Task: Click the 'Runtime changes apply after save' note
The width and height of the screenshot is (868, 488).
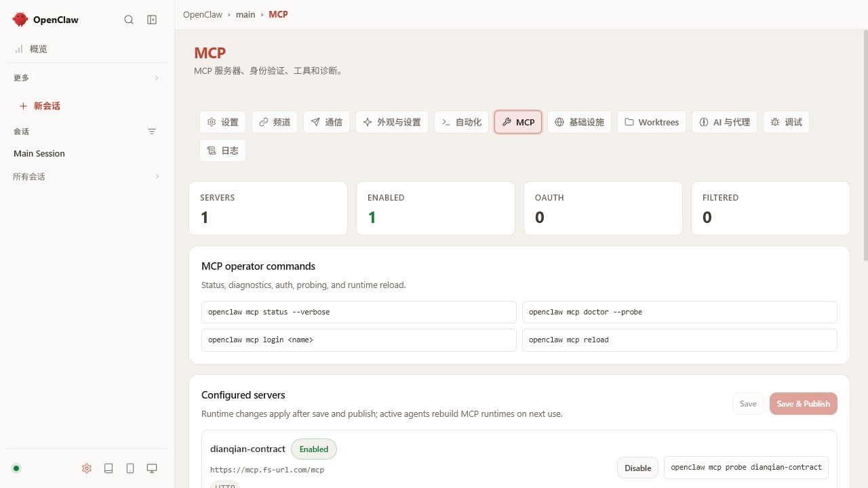Action: coord(382,414)
